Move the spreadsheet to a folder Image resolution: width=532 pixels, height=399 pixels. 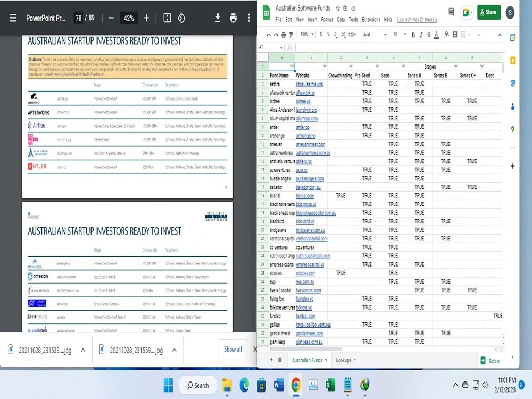click(x=345, y=8)
